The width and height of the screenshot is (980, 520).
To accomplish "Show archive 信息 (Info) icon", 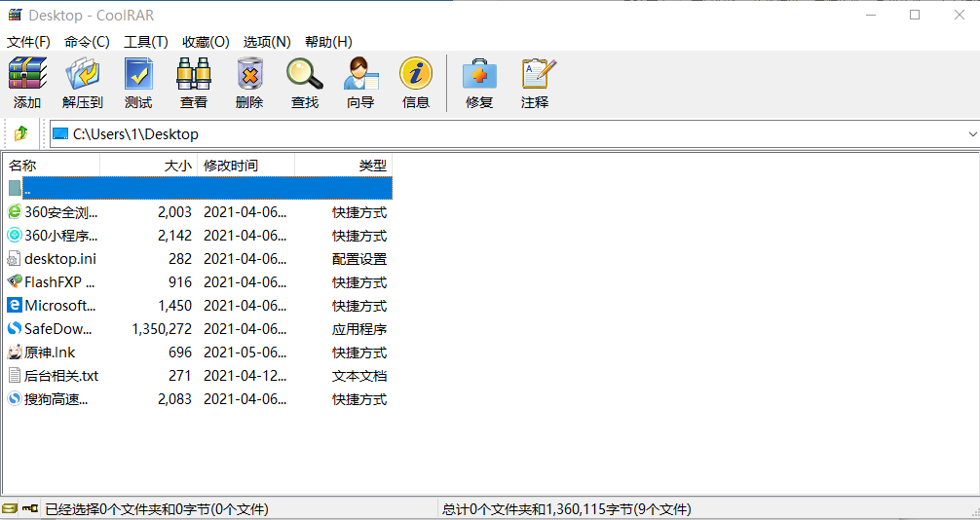I will click(x=416, y=74).
